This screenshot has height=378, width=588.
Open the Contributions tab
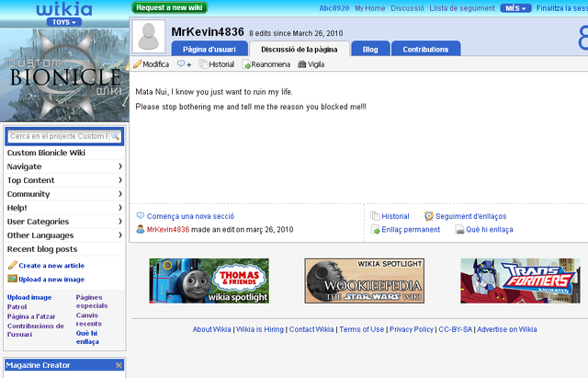425,49
